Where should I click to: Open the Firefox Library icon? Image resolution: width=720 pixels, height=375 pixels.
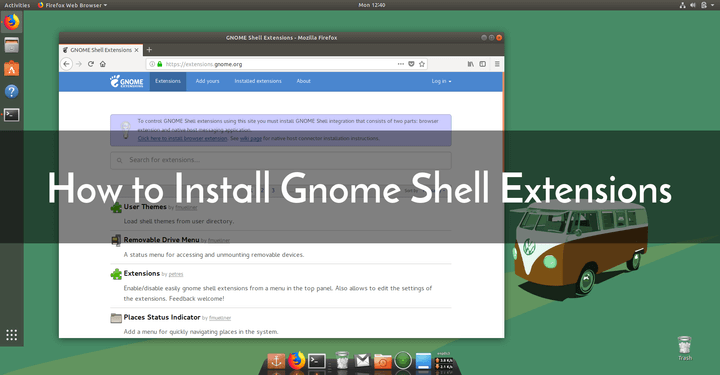pos(471,64)
